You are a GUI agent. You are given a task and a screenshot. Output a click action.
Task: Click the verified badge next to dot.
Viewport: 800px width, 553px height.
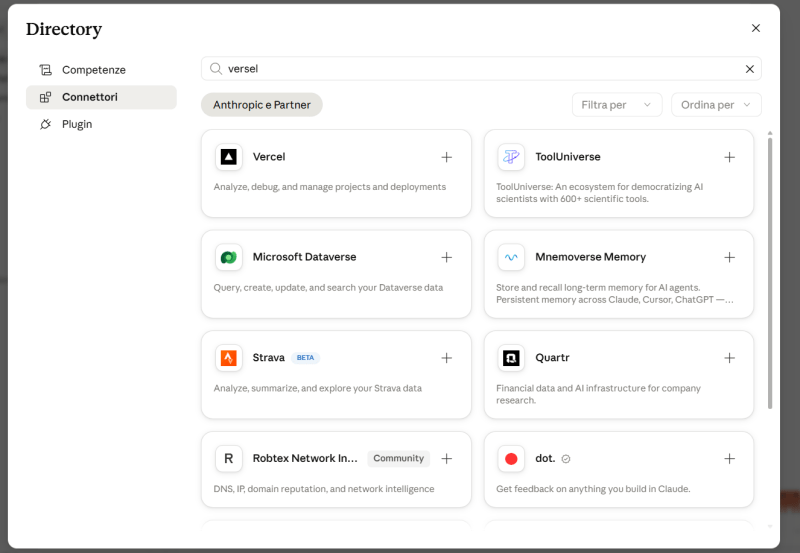coord(566,459)
